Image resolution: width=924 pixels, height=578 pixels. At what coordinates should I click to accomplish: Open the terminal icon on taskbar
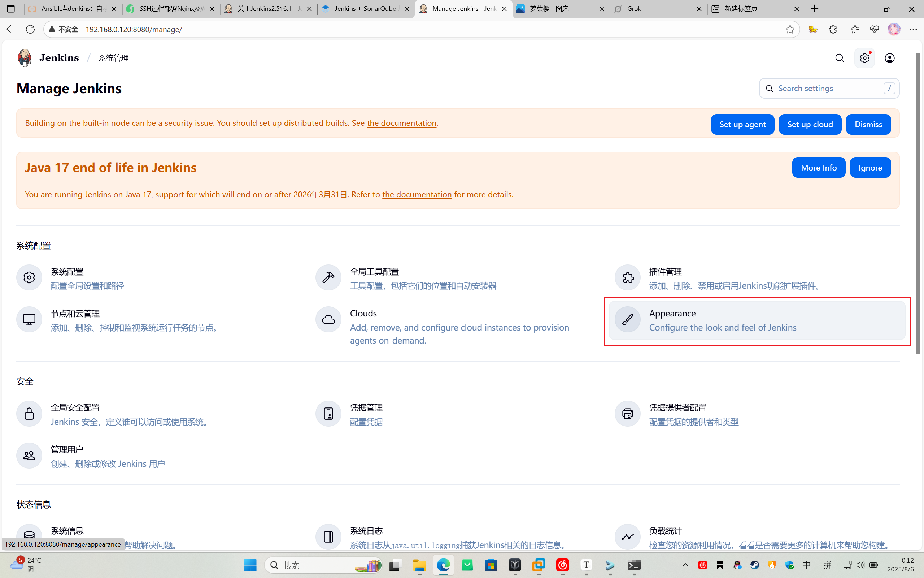pos(634,565)
